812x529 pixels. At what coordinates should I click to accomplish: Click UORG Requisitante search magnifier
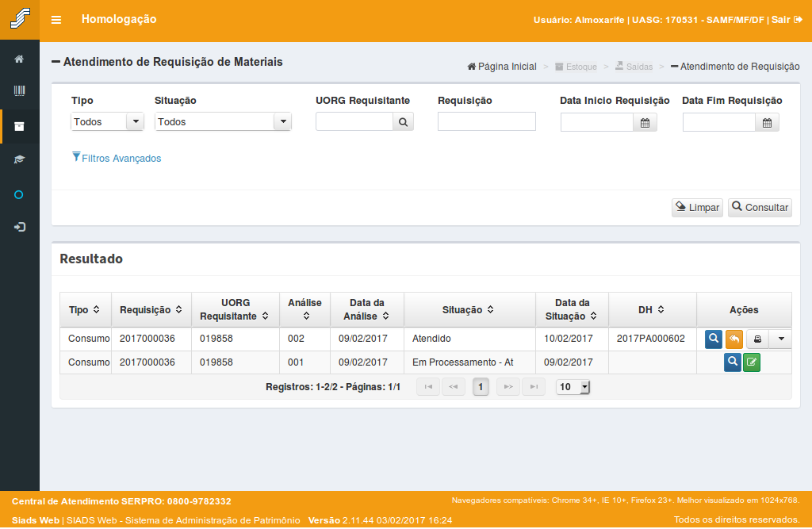(x=403, y=122)
